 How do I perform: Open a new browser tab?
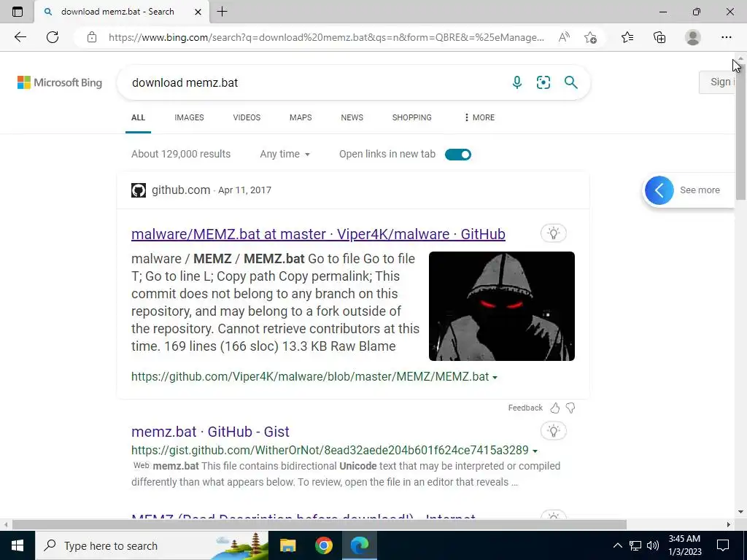(222, 12)
